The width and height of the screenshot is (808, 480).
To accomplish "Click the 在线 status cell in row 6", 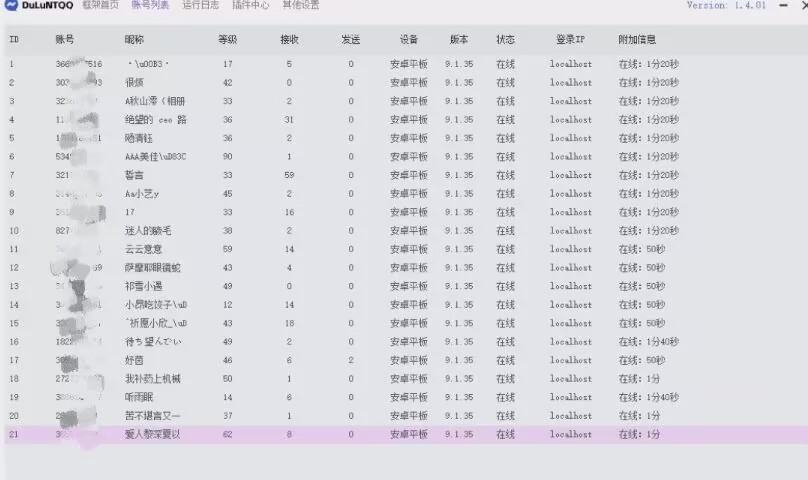I will 505,157.
